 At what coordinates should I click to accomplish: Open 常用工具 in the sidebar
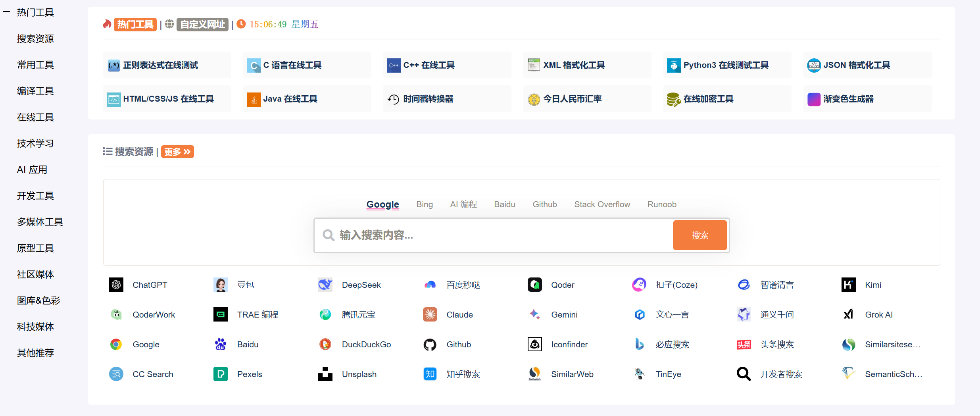coord(35,65)
